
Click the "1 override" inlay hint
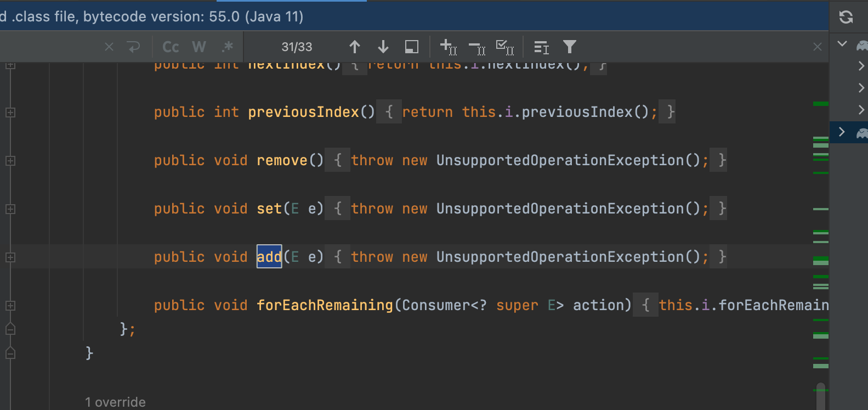(x=115, y=402)
